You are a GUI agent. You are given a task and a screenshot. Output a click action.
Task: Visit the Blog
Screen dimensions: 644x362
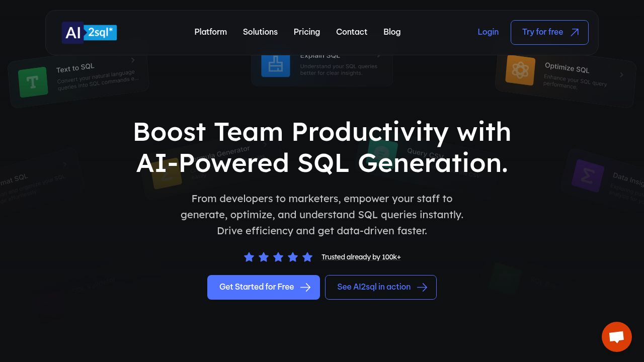coord(392,32)
